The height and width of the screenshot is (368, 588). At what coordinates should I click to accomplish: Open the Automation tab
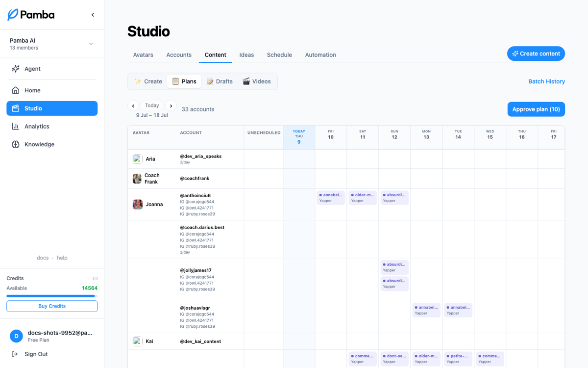(x=320, y=55)
